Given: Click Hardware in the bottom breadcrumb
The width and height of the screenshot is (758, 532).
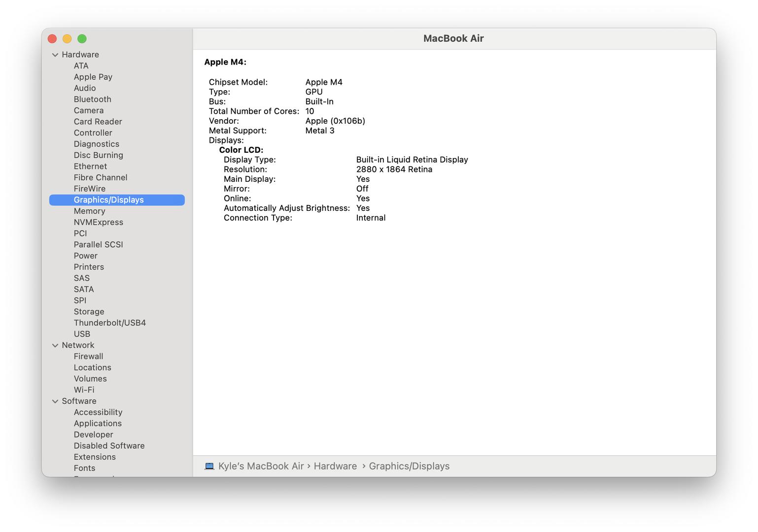Looking at the screenshot, I should tap(335, 466).
